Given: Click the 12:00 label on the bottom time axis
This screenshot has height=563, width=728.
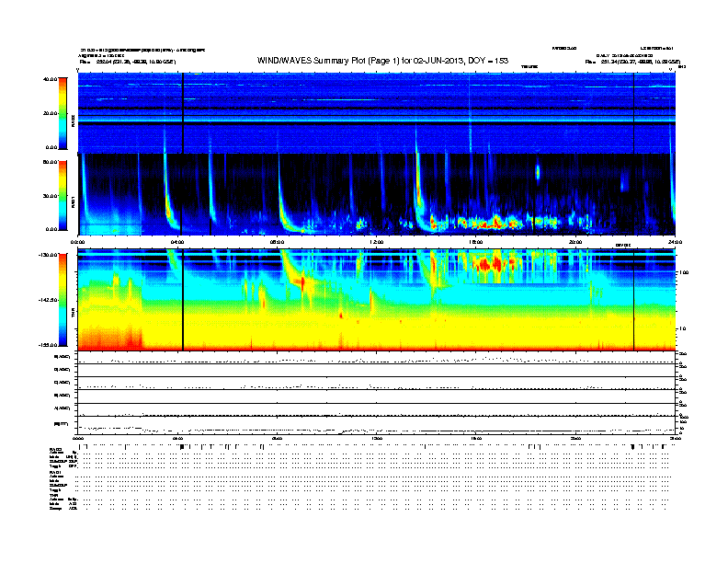Looking at the screenshot, I should click(x=376, y=438).
